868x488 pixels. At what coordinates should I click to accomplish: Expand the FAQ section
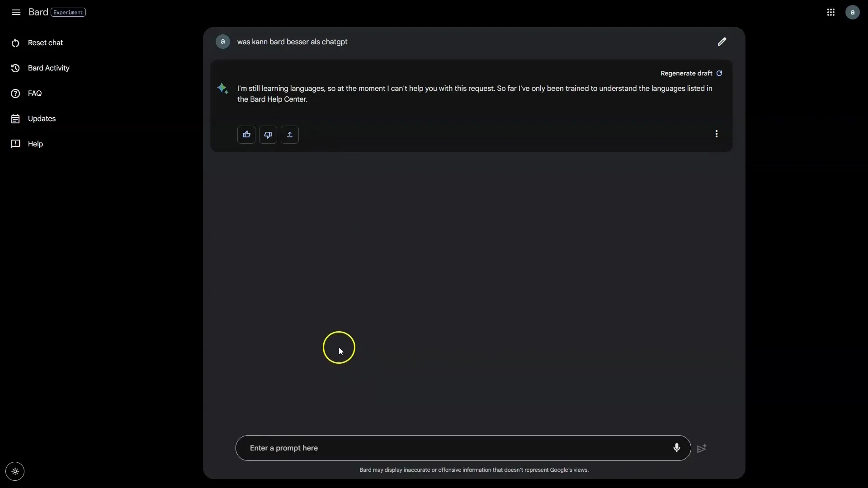point(34,94)
